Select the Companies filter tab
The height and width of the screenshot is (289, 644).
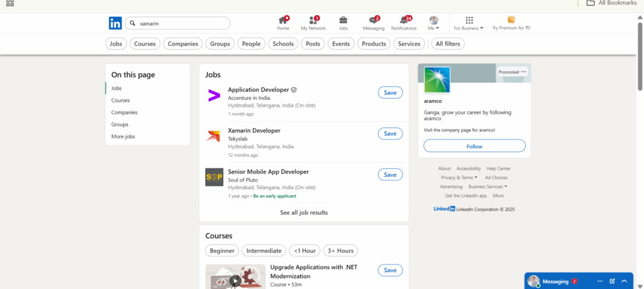pos(184,44)
